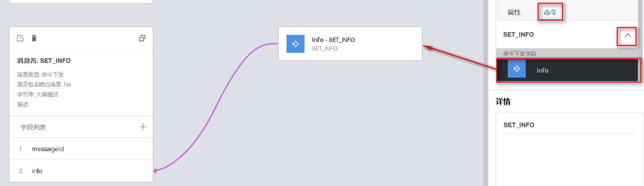Delete the SET_INFO message with trash icon

click(34, 38)
